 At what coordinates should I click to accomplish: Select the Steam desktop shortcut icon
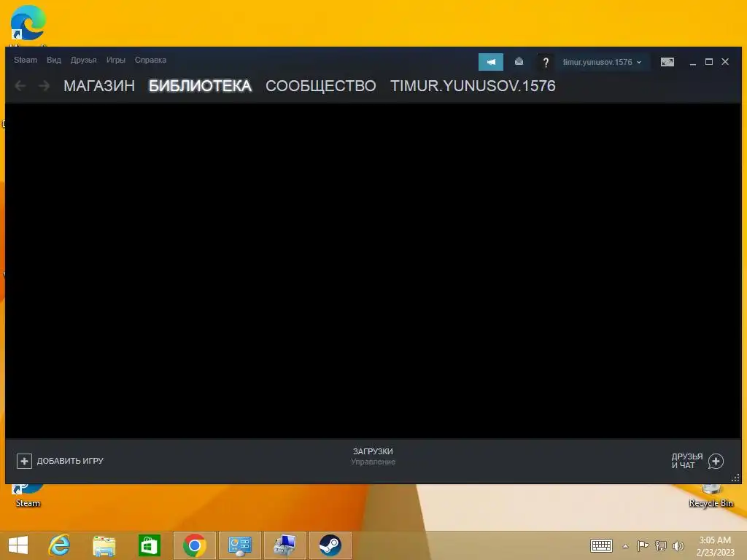28,496
